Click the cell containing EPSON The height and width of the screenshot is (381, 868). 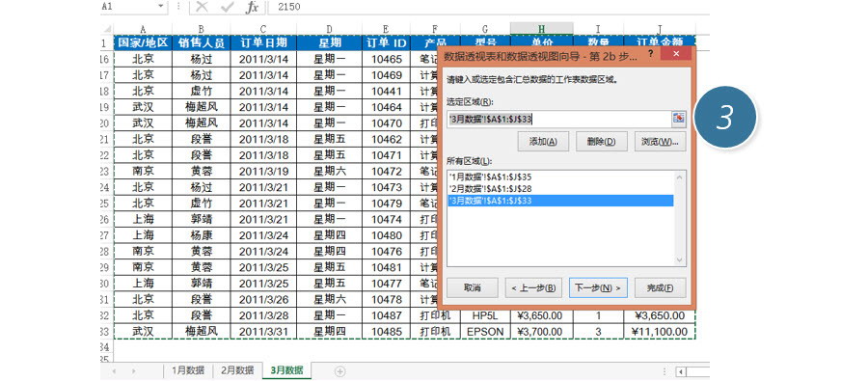[485, 332]
